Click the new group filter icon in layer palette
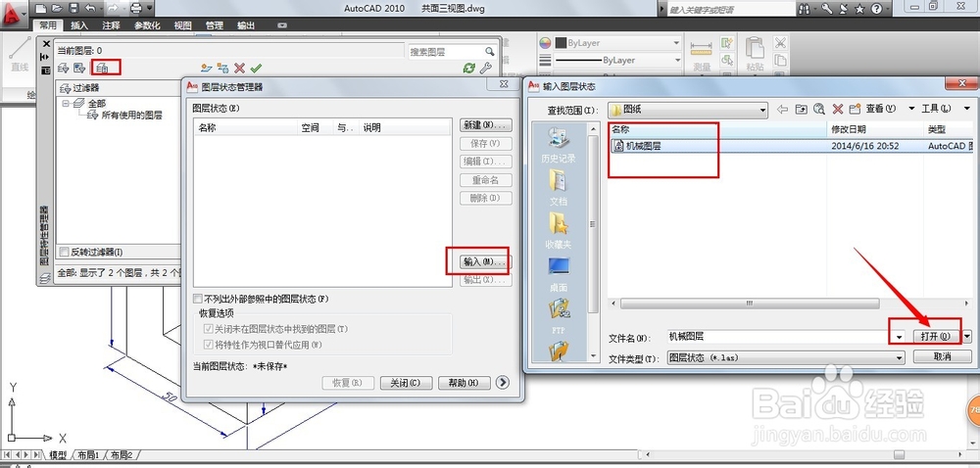This screenshot has width=980, height=468. click(x=80, y=68)
